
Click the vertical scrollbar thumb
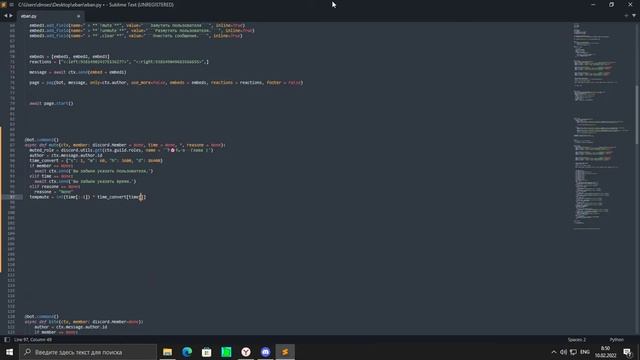[x=637, y=114]
